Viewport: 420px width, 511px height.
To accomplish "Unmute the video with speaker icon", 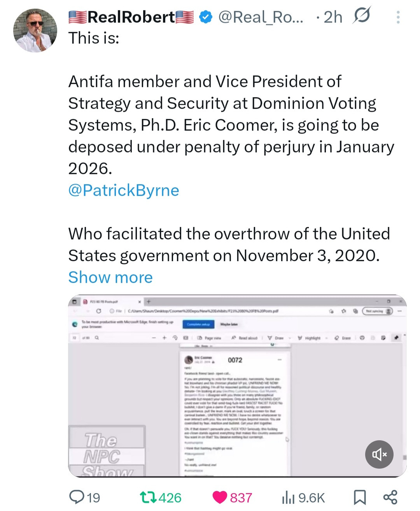I will [x=379, y=454].
